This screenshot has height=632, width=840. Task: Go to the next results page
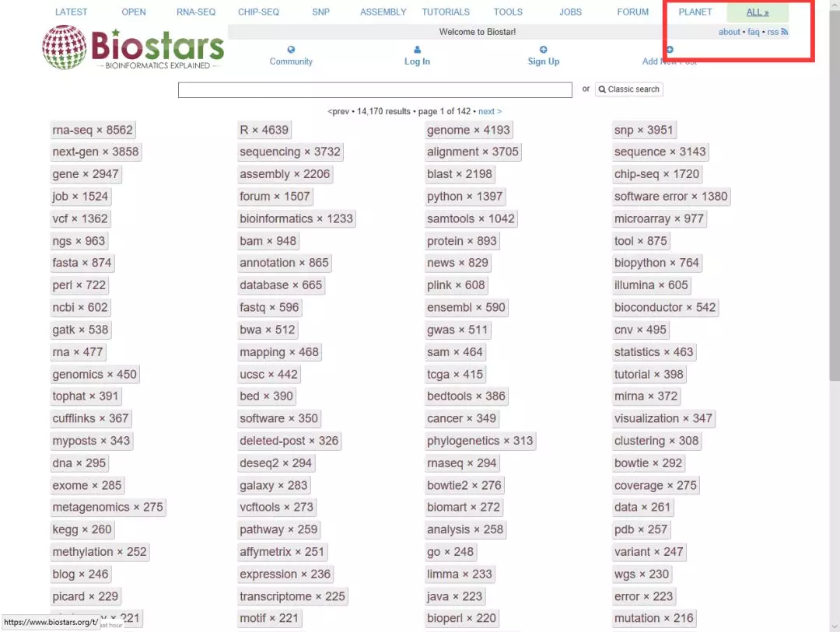pos(487,111)
